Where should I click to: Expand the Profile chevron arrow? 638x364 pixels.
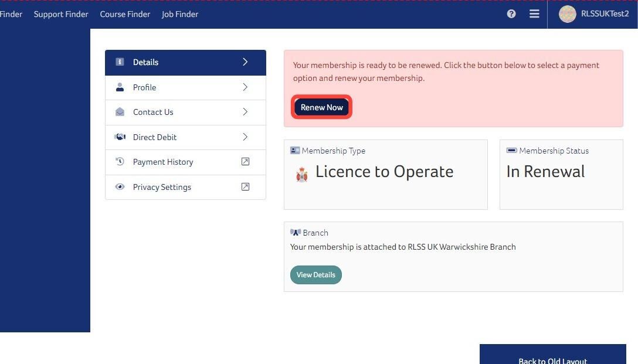(x=245, y=87)
